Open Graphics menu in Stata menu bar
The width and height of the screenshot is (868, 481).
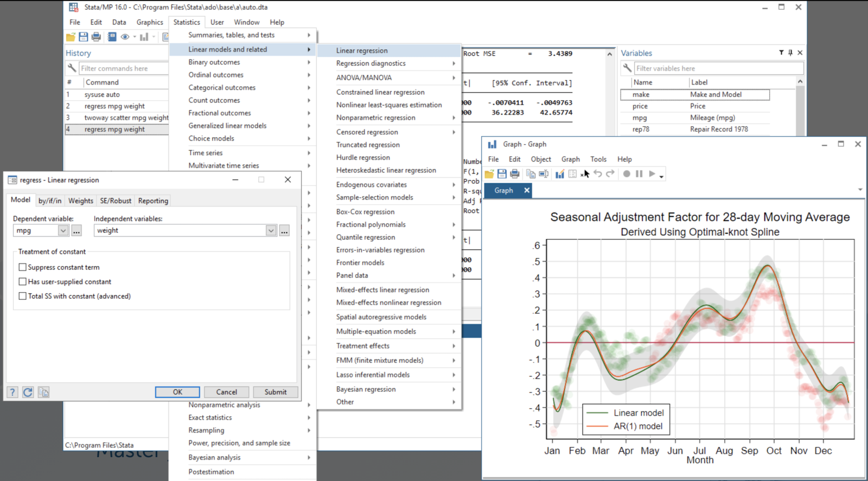(x=150, y=22)
